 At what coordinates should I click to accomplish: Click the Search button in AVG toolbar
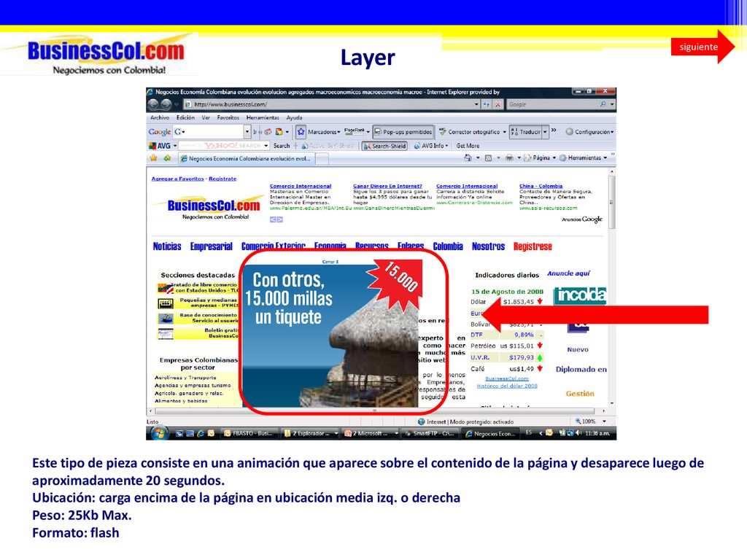pos(282,146)
